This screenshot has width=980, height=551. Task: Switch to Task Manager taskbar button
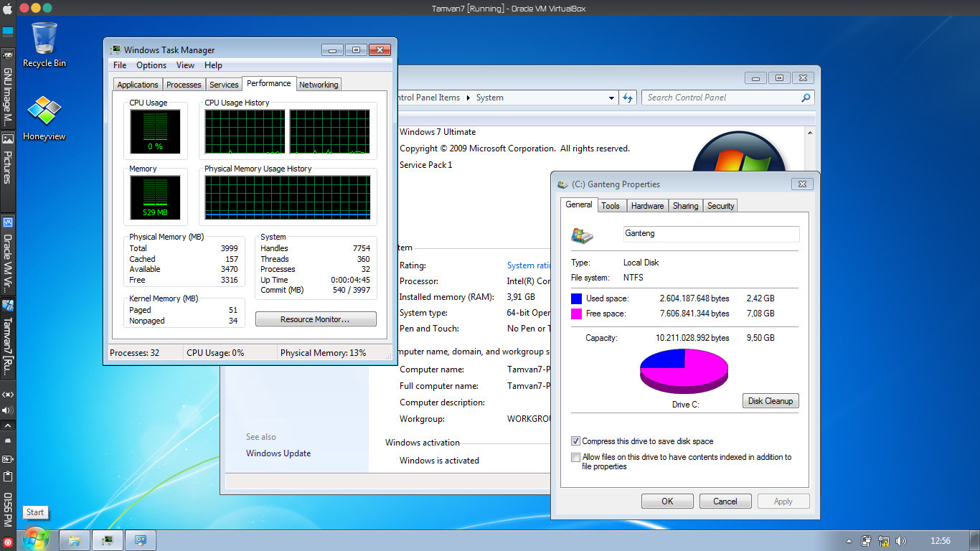(107, 540)
